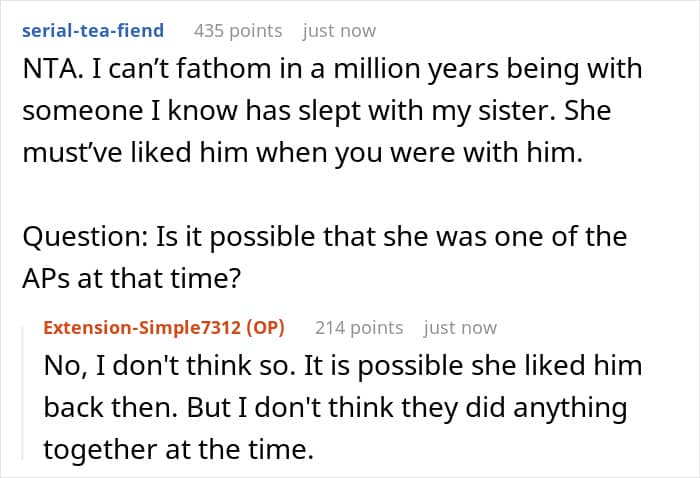The width and height of the screenshot is (700, 478).
Task: Click the line starting 'must've liked him'
Action: click(303, 153)
